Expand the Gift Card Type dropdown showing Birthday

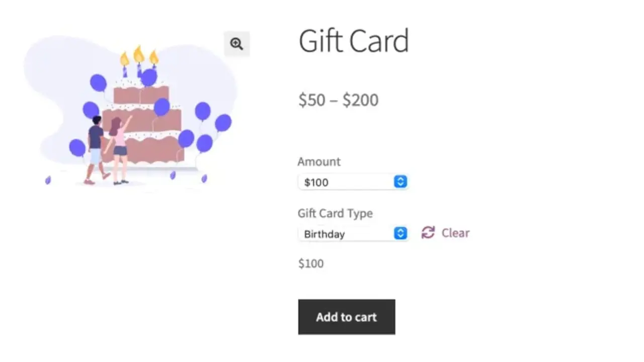click(x=347, y=233)
